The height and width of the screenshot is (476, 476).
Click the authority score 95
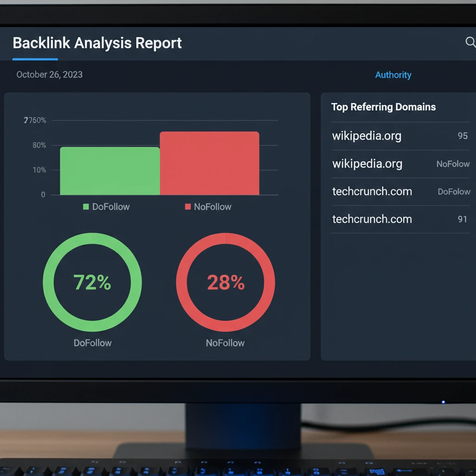(x=463, y=136)
